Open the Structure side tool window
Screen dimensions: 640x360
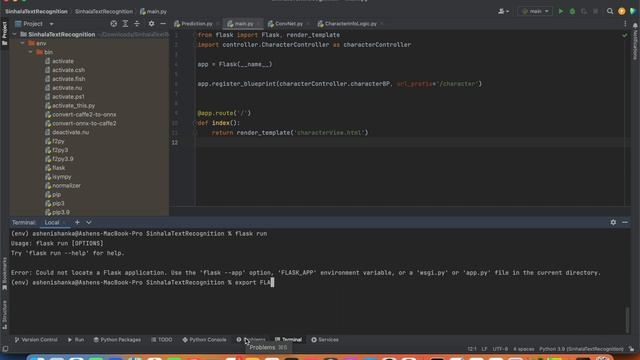click(4, 315)
